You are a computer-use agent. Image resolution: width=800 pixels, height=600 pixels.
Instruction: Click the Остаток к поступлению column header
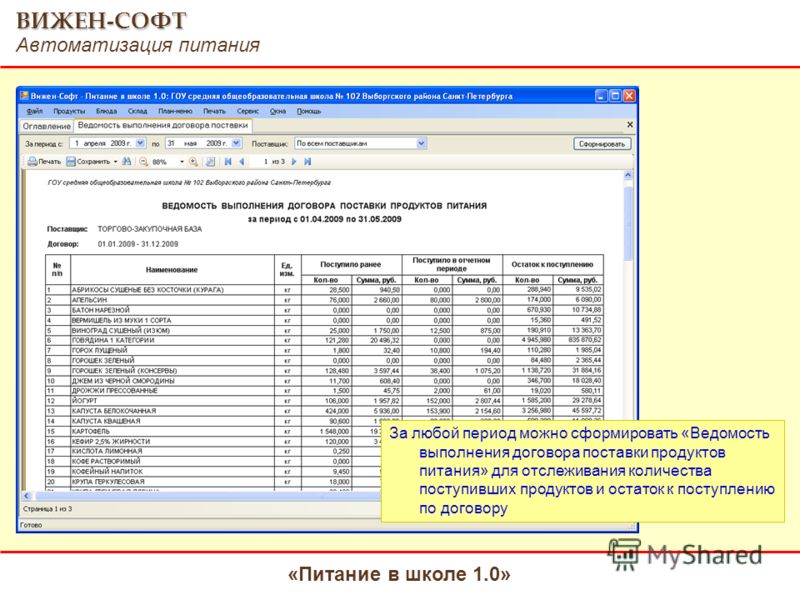coord(553,265)
